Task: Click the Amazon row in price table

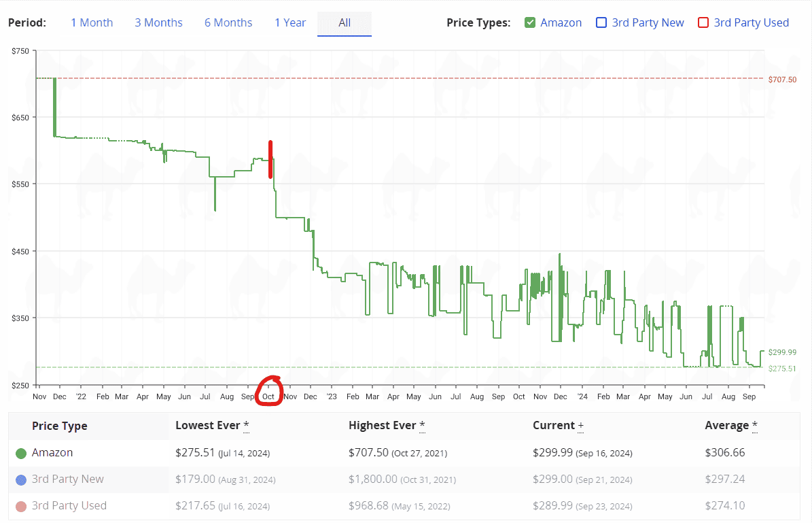Action: click(404, 453)
